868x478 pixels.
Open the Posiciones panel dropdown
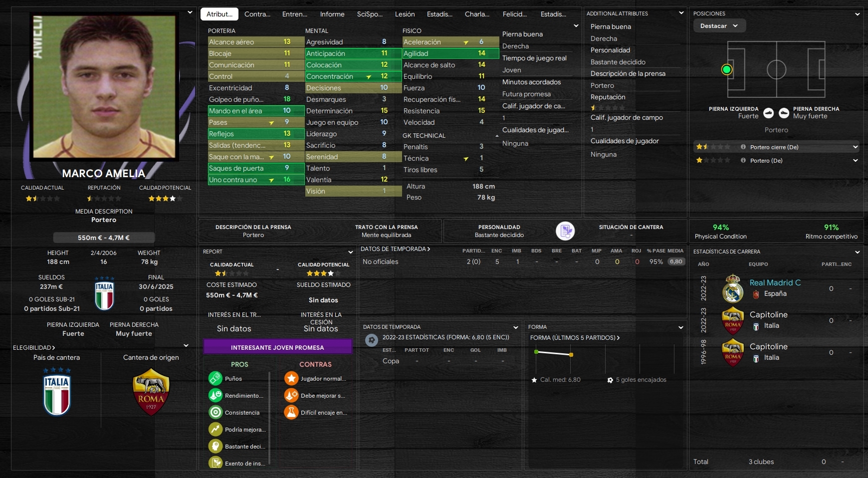[858, 14]
